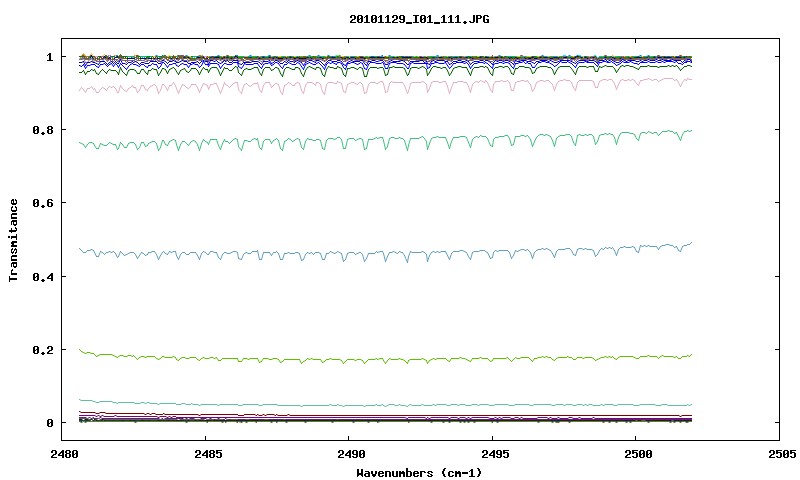Click the 0.4 y-axis tick label
Screen dimensions: 800x480
click(43, 276)
